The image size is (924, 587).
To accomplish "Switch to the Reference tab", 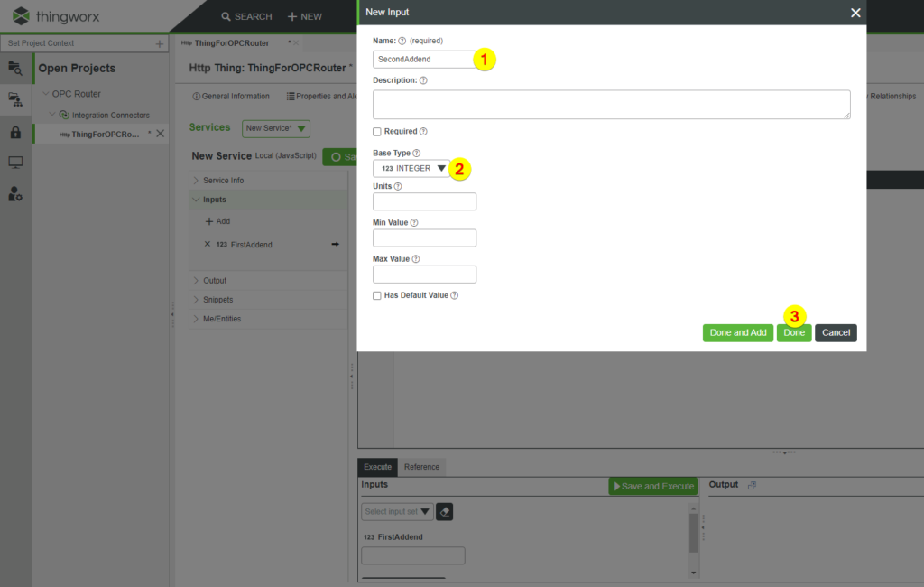I will (x=421, y=467).
